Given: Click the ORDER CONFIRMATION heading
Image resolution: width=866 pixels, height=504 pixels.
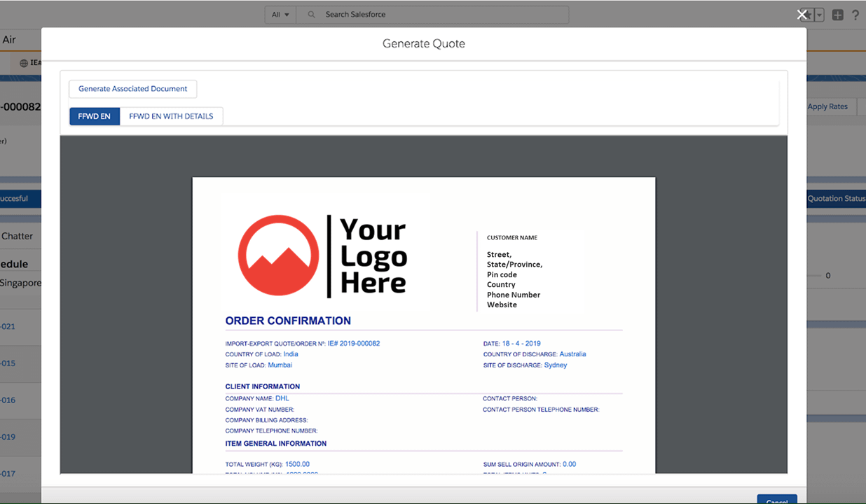Looking at the screenshot, I should pos(288,321).
